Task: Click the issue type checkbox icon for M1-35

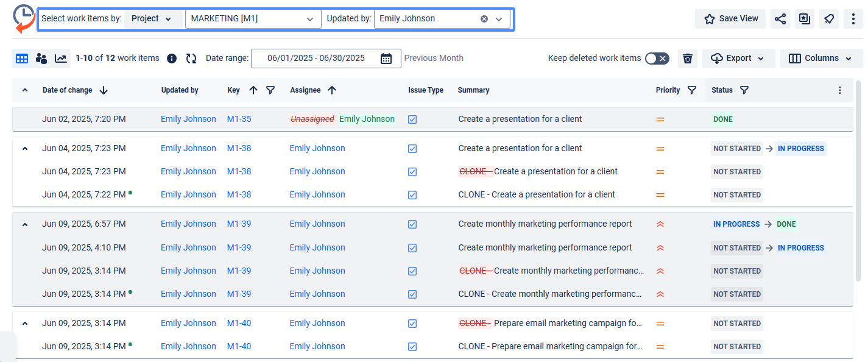Action: (x=412, y=119)
